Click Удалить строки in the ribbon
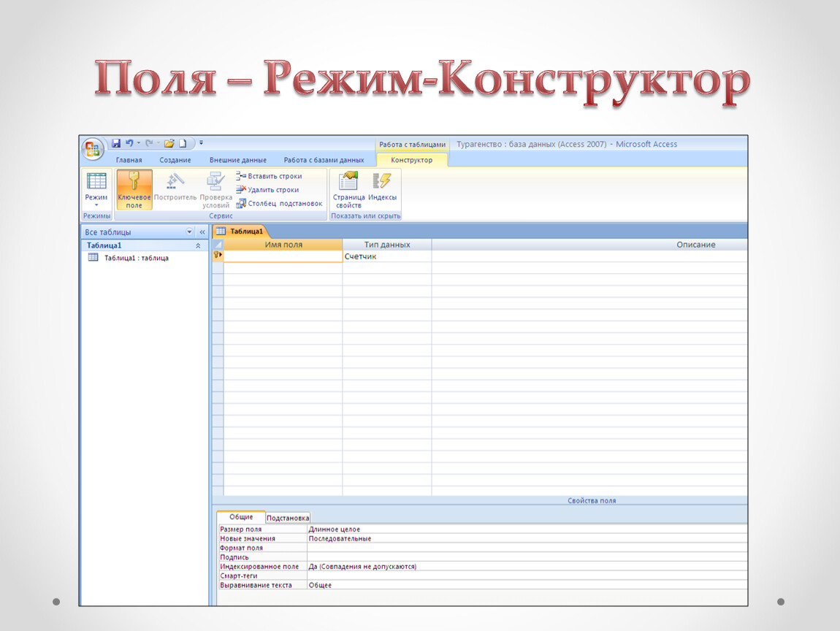Screen dimensions: 840x631 [267, 190]
